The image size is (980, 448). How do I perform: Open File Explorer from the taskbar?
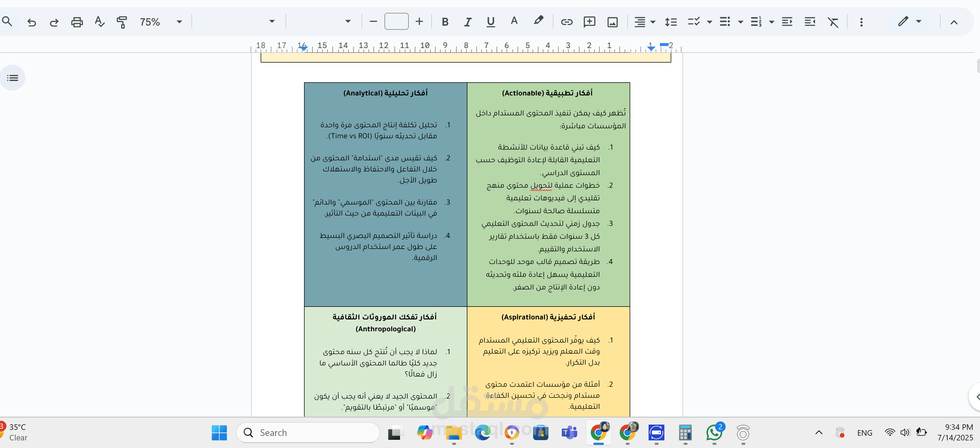453,433
